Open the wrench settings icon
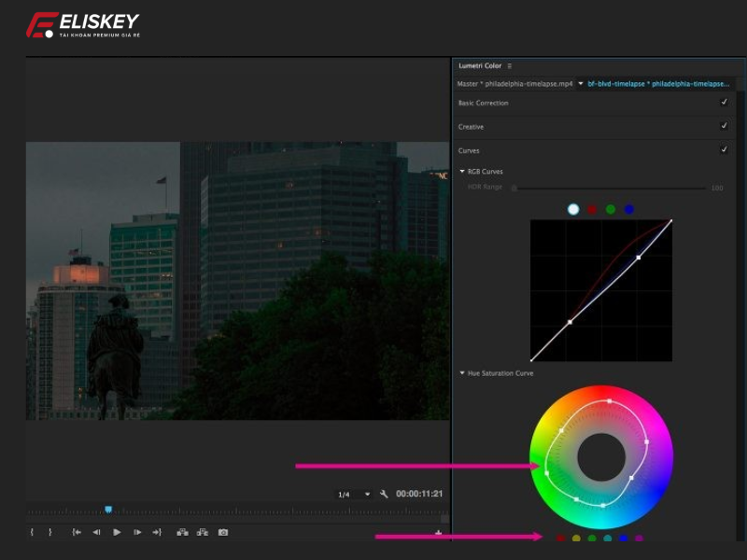The image size is (747, 560). tap(385, 493)
